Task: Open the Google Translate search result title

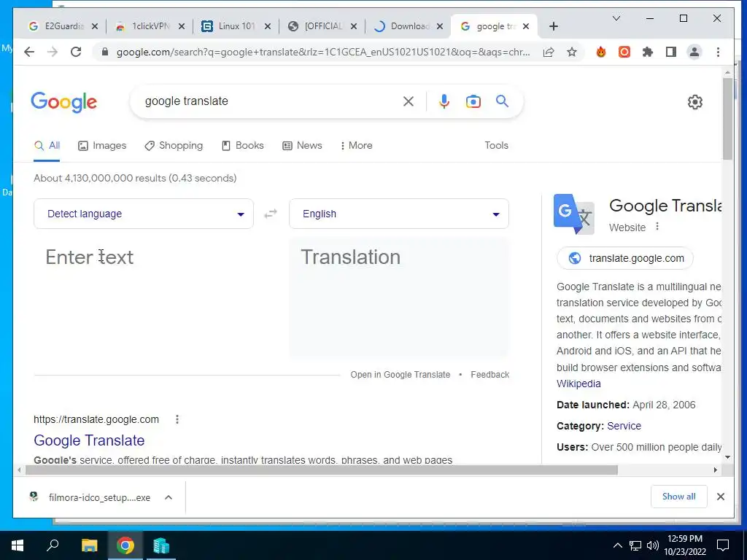Action: [x=89, y=440]
